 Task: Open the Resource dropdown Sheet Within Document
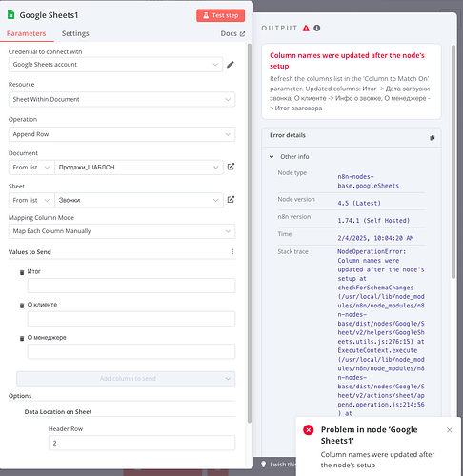coord(122,99)
